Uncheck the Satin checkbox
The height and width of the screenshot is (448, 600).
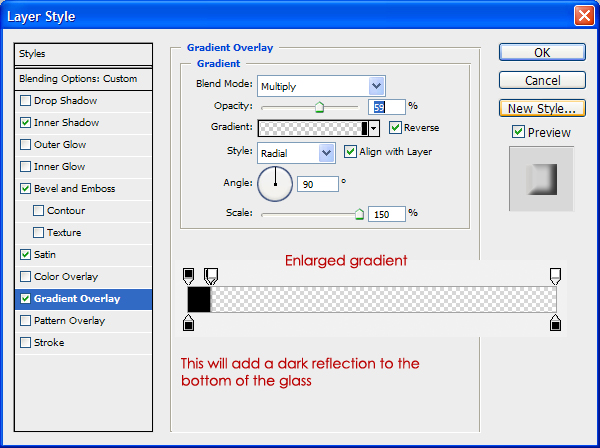(x=25, y=255)
